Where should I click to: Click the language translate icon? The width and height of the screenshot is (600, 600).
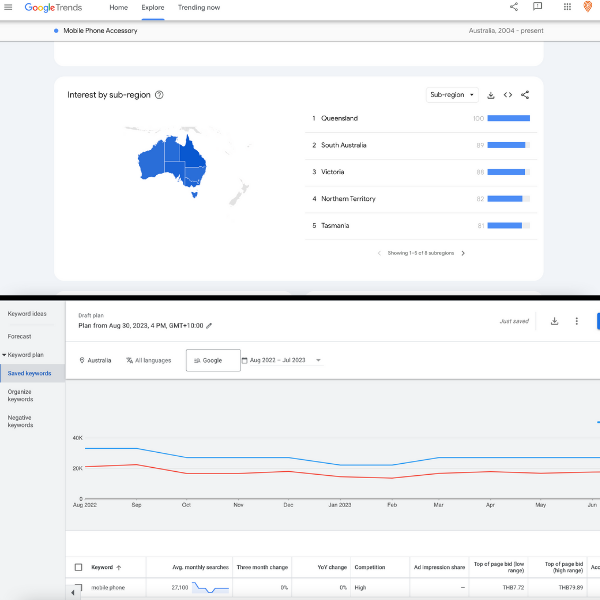point(129,360)
